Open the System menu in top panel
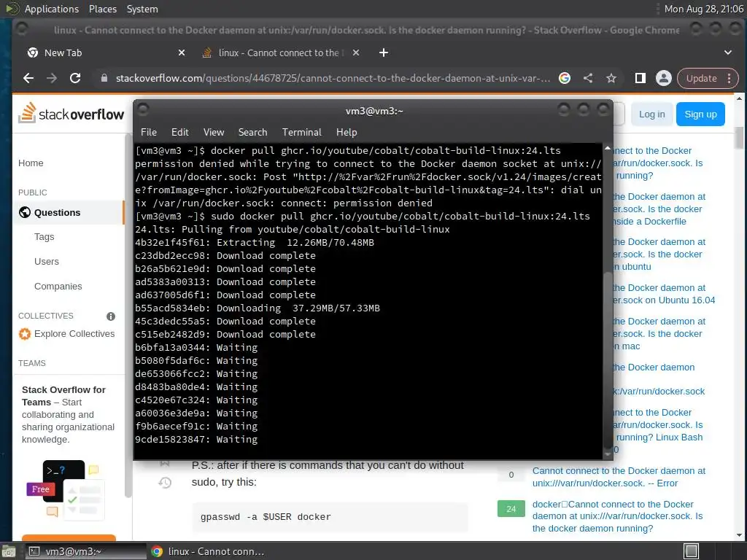 [142, 9]
